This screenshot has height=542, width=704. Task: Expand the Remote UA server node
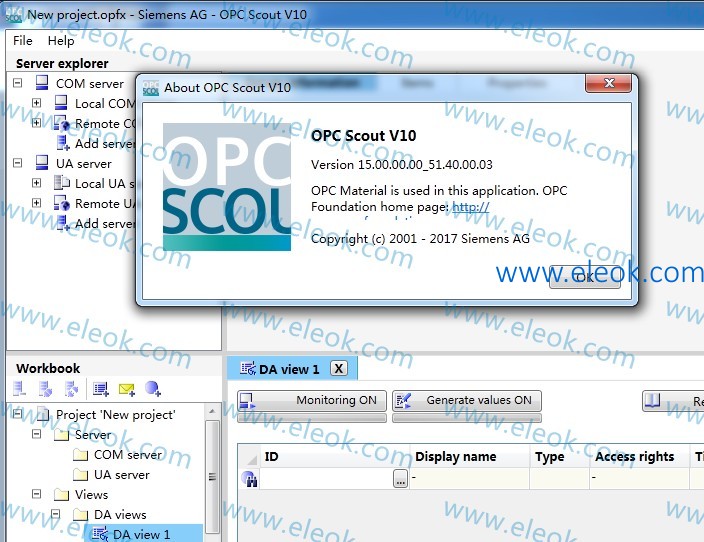click(36, 203)
